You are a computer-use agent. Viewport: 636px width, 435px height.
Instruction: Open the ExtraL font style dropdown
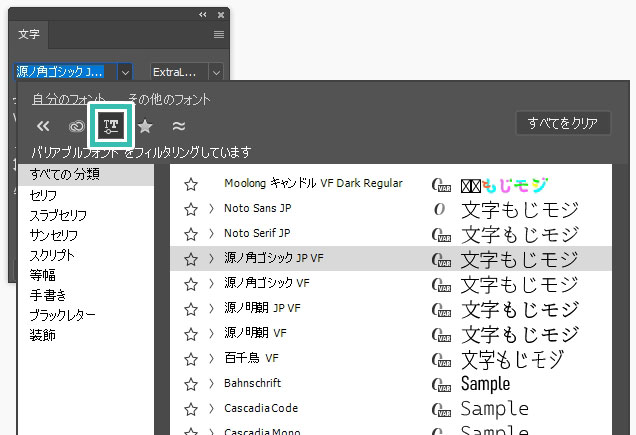pos(216,72)
